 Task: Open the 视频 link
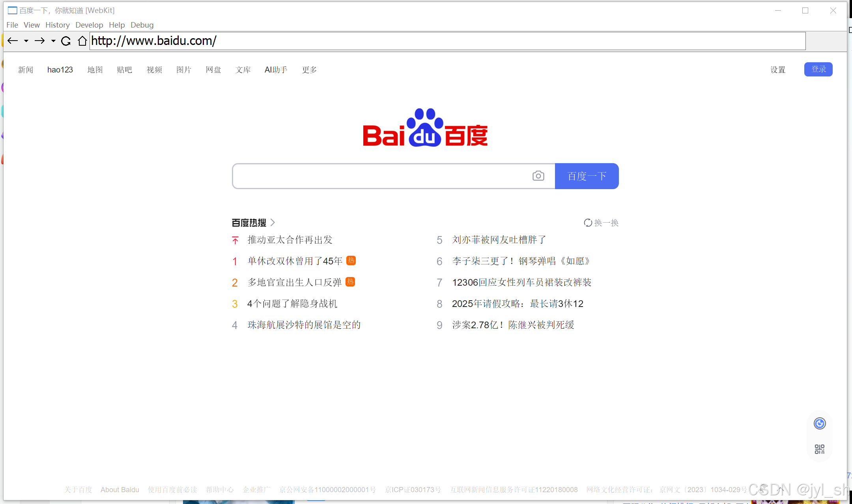[x=154, y=70]
